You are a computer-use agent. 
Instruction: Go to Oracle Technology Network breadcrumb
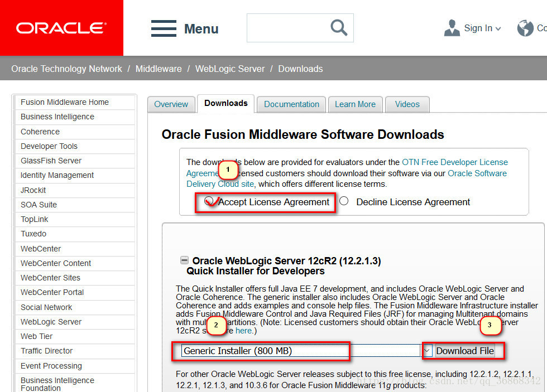[x=66, y=69]
